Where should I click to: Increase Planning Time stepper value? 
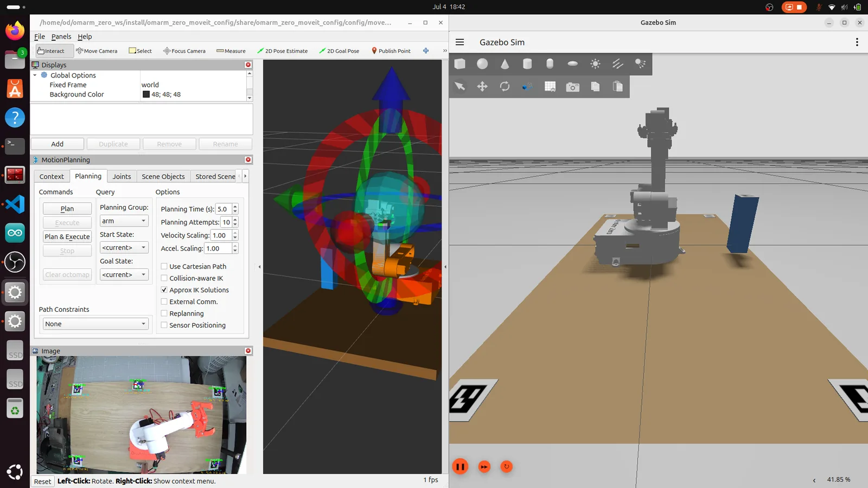coord(235,207)
